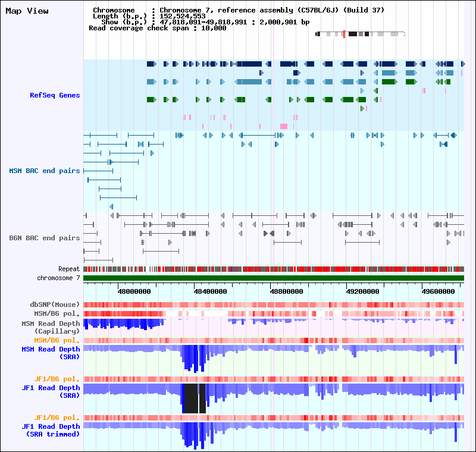Open JF1 Read Depth (SRA trimmed) link
The image size is (476, 452).
(51, 430)
